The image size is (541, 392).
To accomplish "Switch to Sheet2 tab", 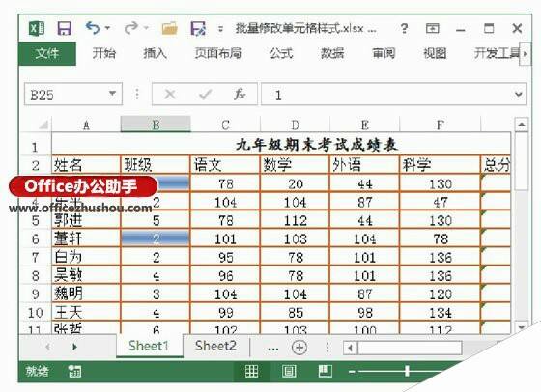I will [x=216, y=346].
